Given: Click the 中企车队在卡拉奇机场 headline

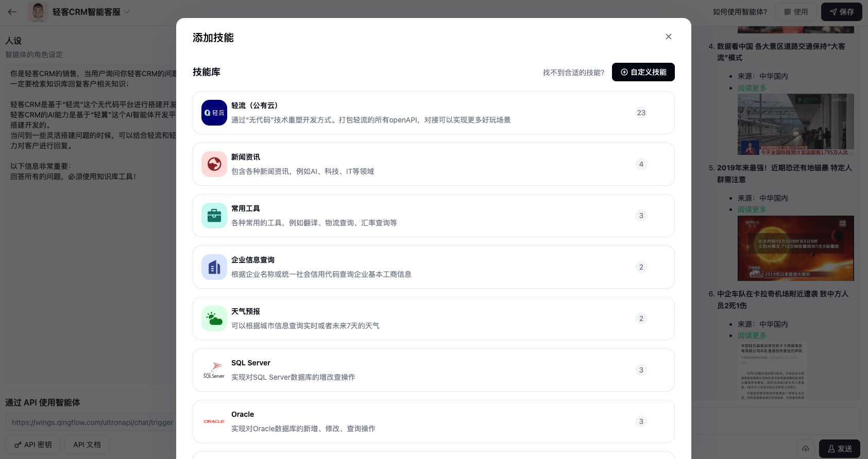Looking at the screenshot, I should point(782,299).
